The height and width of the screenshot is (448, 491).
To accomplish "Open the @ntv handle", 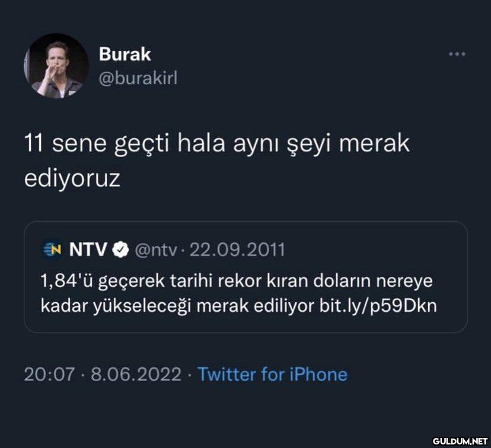I will click(155, 250).
